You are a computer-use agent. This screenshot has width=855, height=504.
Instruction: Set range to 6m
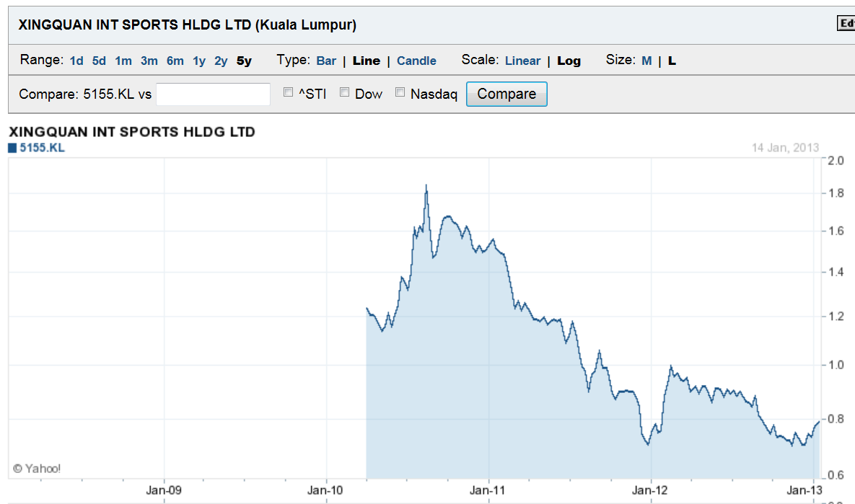(x=175, y=61)
